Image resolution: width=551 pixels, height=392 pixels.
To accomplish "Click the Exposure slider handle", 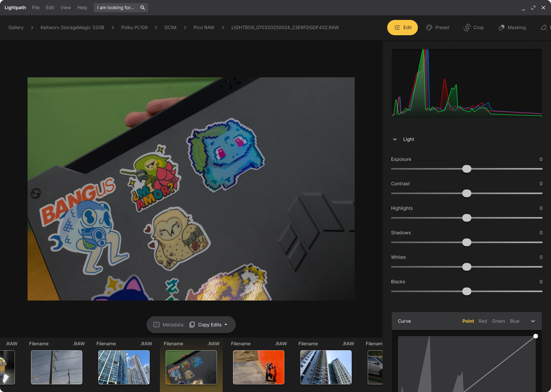I will click(467, 169).
